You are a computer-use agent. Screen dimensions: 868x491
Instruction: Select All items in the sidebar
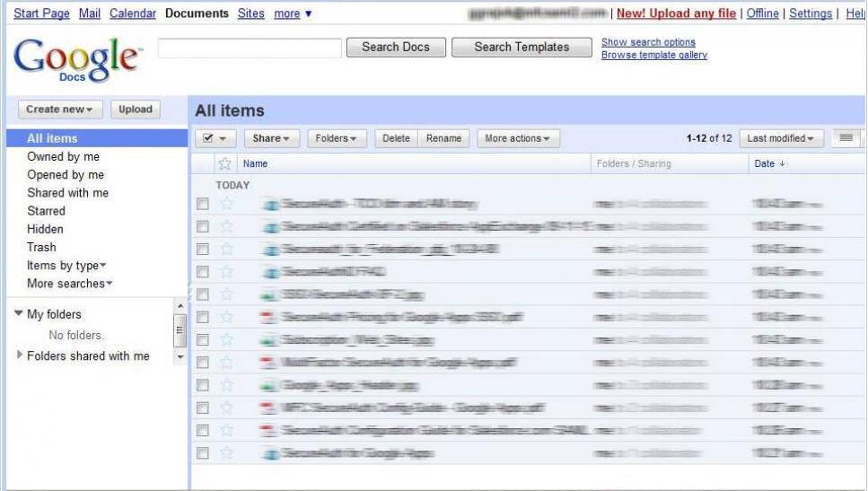coord(97,138)
